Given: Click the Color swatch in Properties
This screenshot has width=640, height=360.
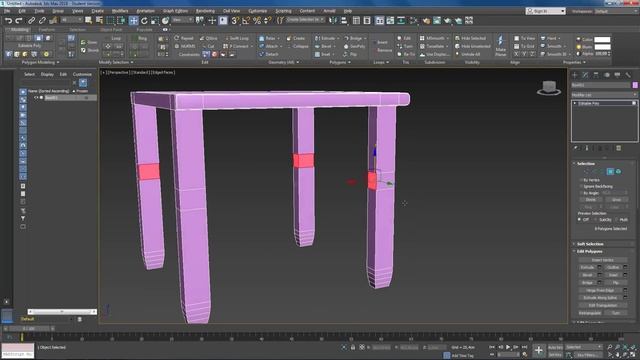Looking at the screenshot, I should pos(602,40).
